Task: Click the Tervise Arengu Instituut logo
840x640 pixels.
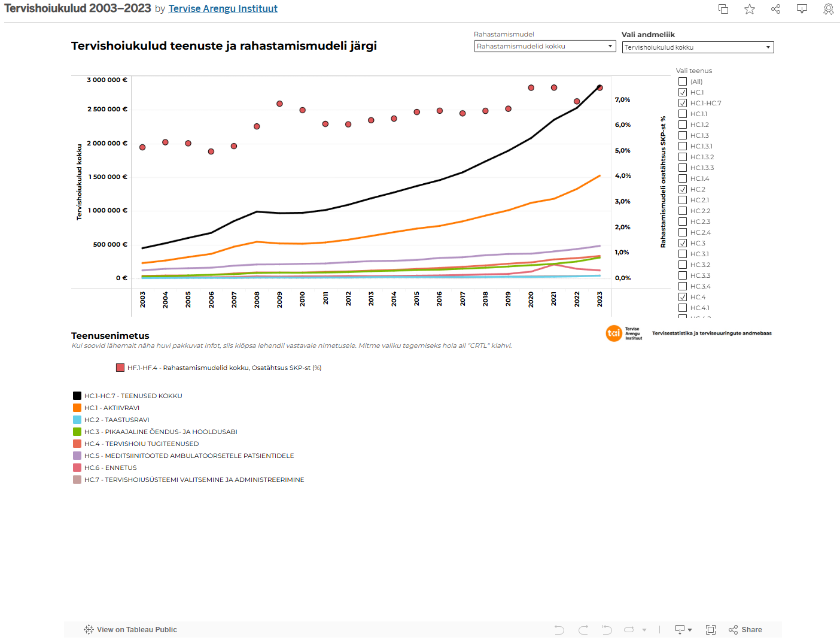Action: [x=615, y=333]
